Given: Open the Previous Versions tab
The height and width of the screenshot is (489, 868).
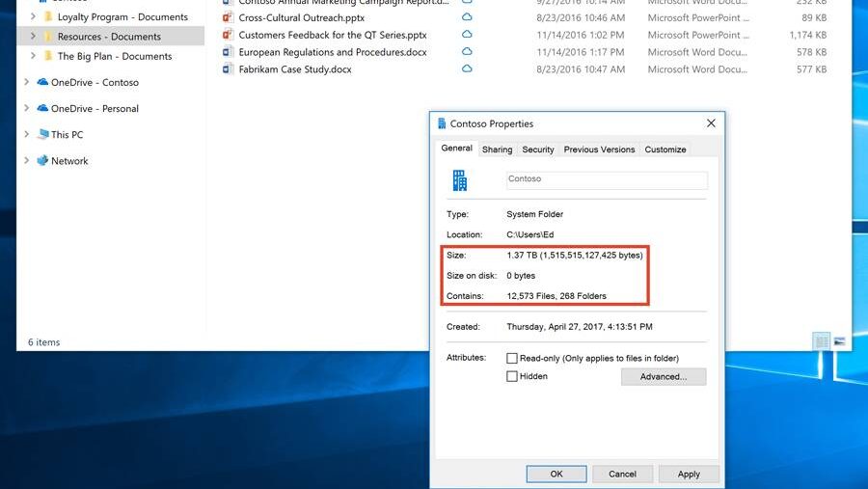Looking at the screenshot, I should (599, 149).
